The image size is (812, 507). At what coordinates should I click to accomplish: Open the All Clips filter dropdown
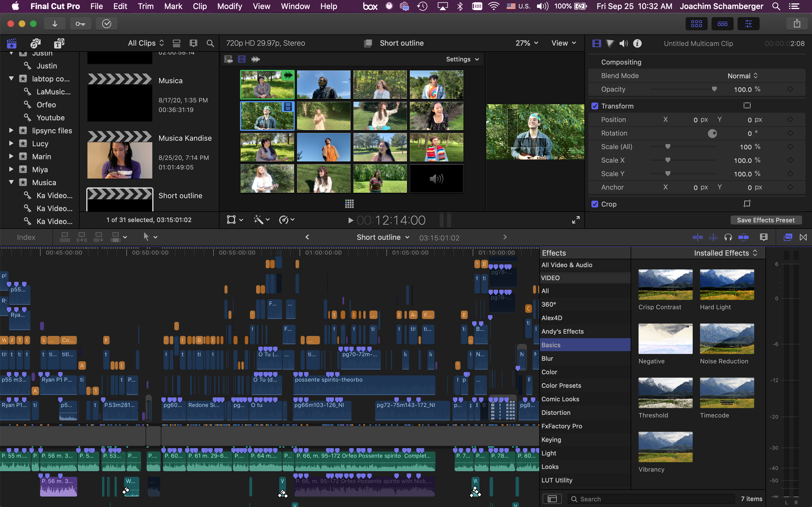pyautogui.click(x=146, y=43)
